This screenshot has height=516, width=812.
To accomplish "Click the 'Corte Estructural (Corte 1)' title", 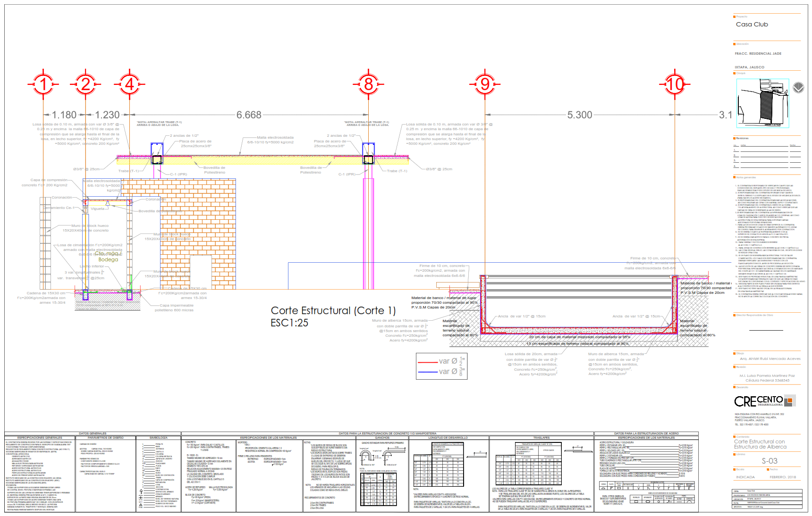I will (333, 310).
